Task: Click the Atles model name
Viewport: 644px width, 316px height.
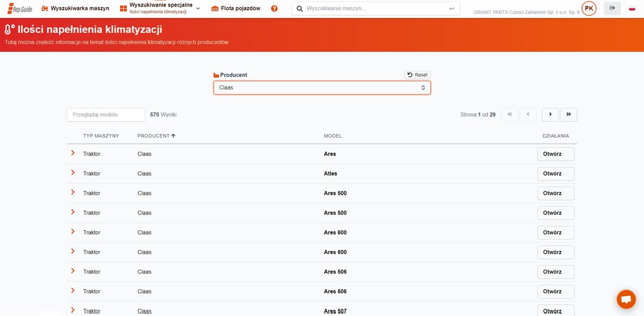Action: click(x=330, y=174)
